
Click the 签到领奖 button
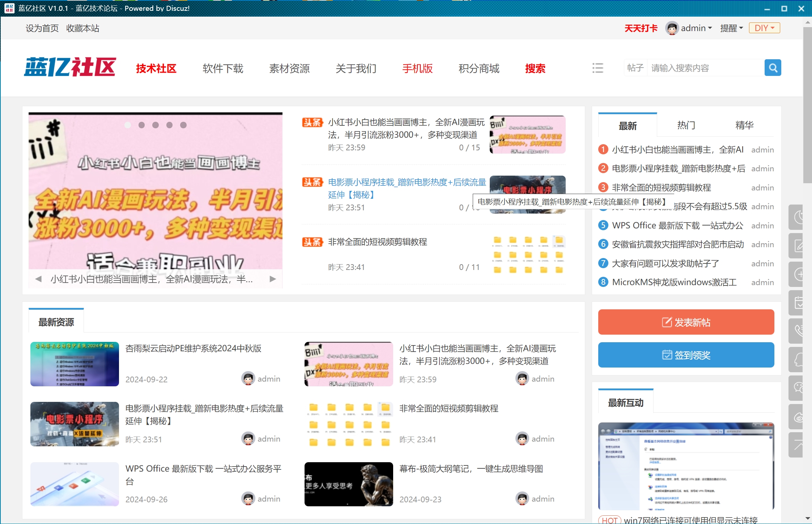tap(686, 355)
